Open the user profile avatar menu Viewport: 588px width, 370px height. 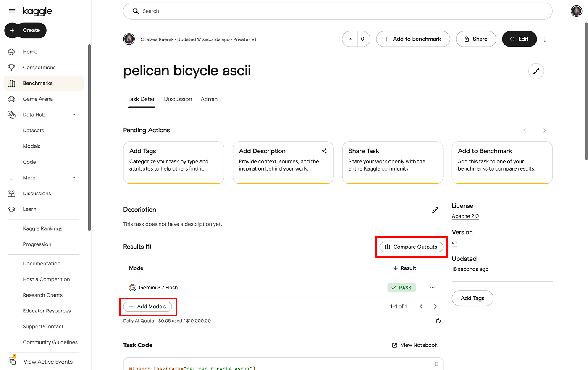tap(576, 11)
